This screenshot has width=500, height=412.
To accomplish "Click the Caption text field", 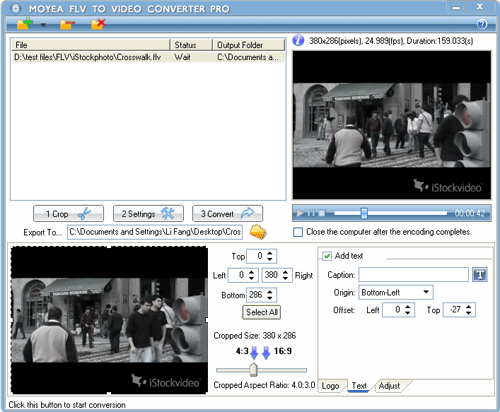I will coord(414,275).
